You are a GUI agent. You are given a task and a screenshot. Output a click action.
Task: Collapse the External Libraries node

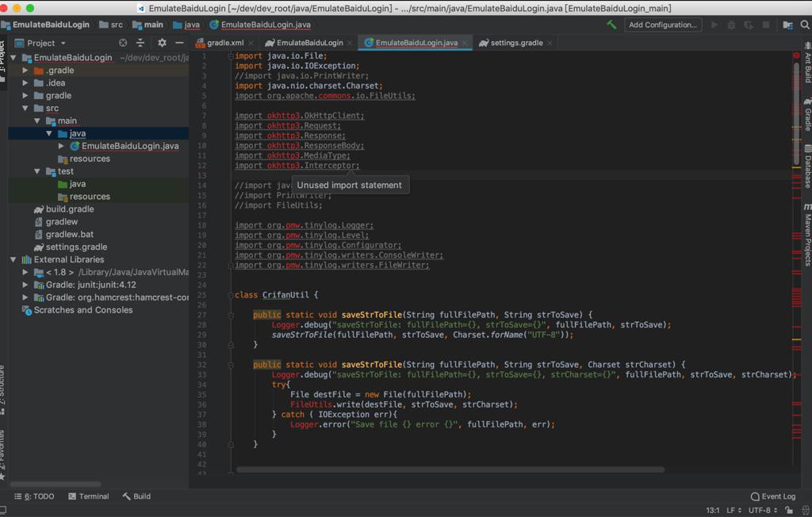click(x=13, y=259)
